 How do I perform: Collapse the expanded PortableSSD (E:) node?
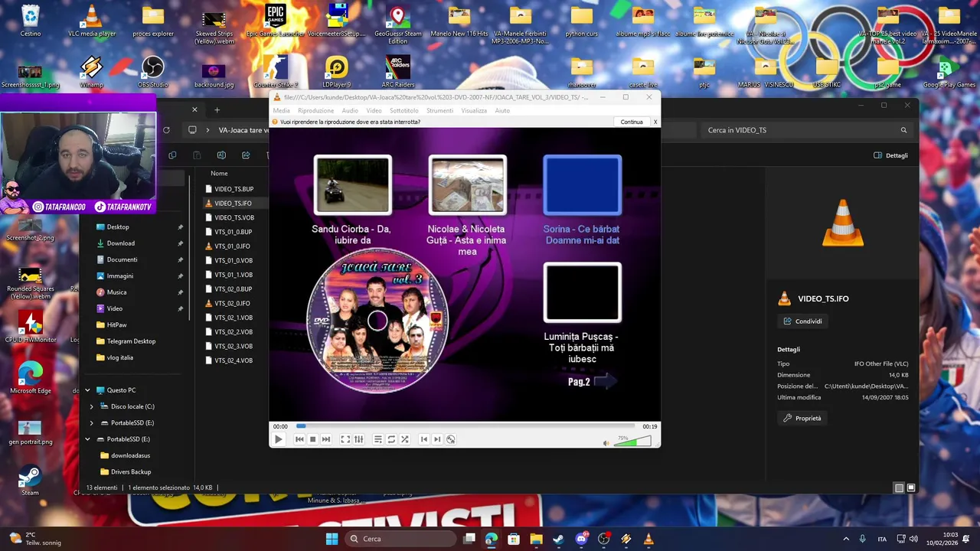point(87,439)
